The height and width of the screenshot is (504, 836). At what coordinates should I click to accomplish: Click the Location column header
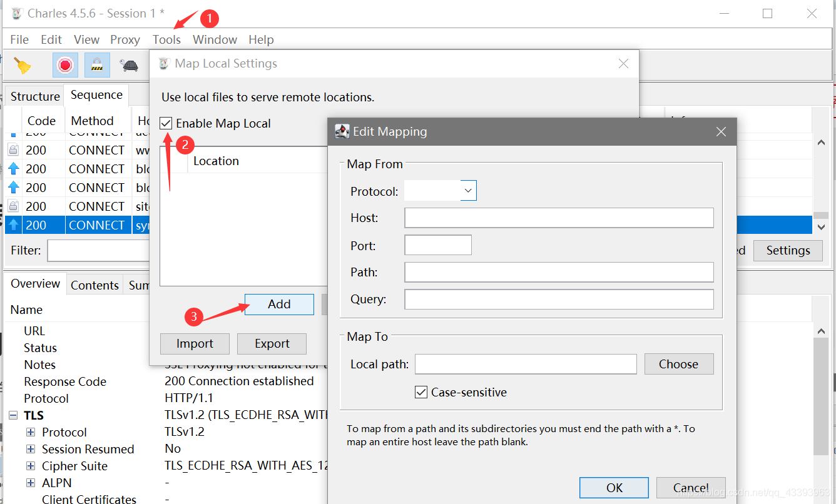[216, 161]
